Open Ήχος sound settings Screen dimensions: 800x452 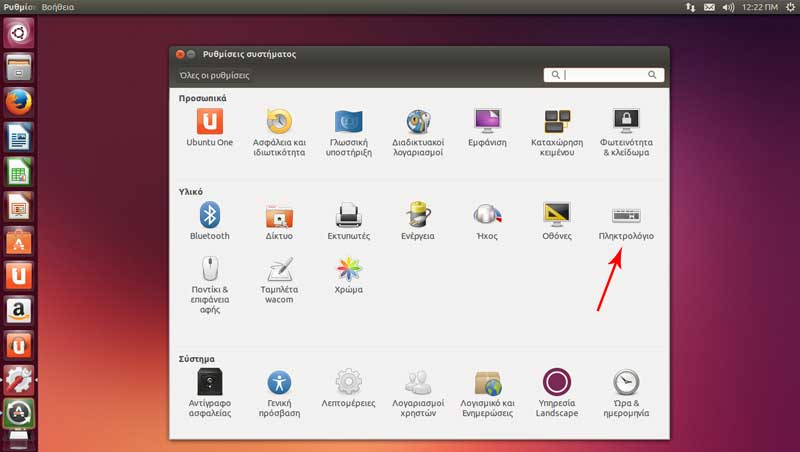tap(487, 221)
